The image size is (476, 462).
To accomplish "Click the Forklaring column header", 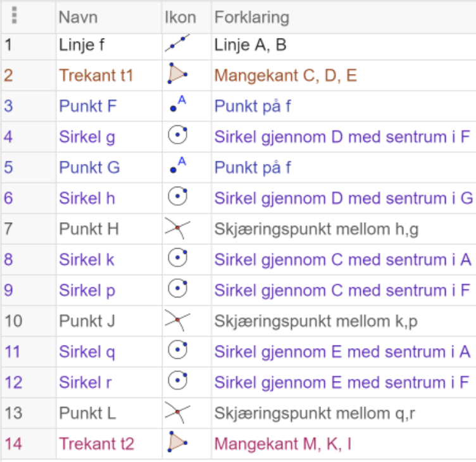I will coord(251,17).
